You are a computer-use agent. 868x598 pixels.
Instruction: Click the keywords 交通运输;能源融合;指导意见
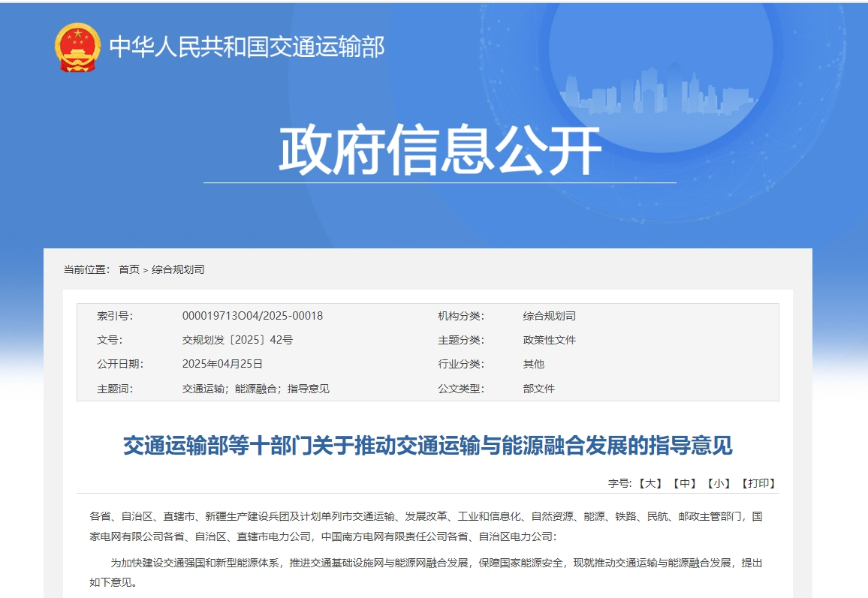[x=255, y=389]
